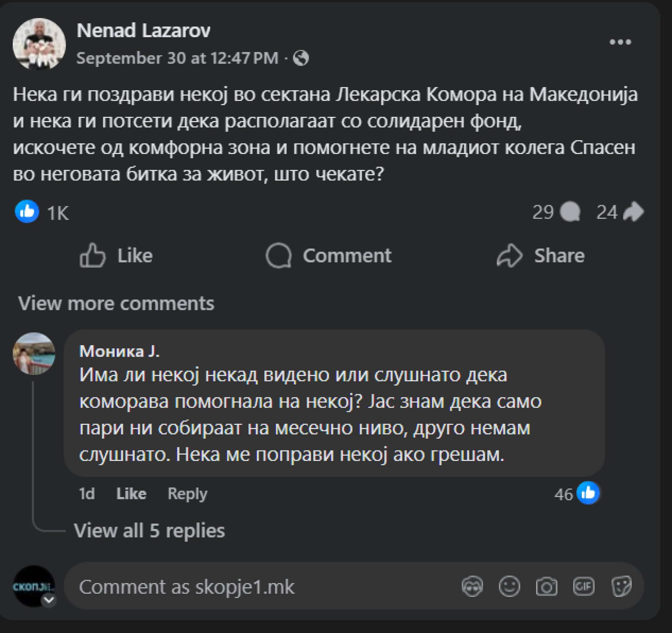672x633 pixels.
Task: Open the sticker picker in comment box
Action: tap(621, 586)
